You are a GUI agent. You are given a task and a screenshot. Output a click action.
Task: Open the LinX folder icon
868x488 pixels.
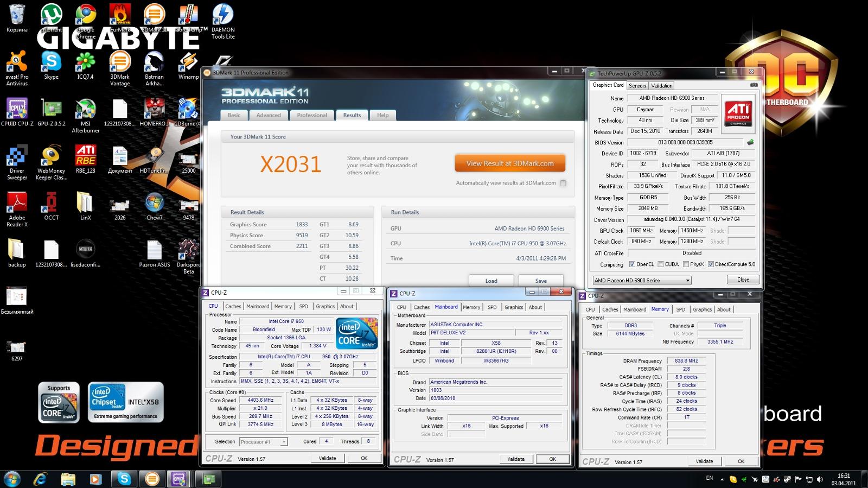(x=86, y=206)
